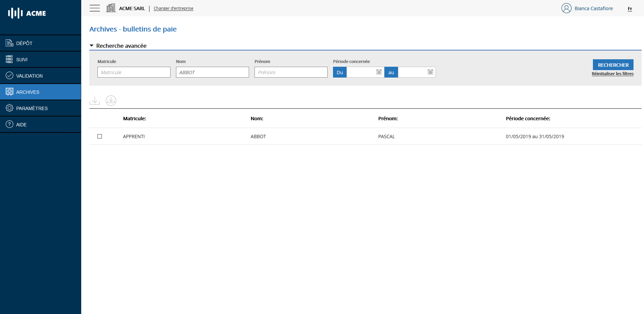Check the checkbox for APPRENTI row

pyautogui.click(x=99, y=137)
